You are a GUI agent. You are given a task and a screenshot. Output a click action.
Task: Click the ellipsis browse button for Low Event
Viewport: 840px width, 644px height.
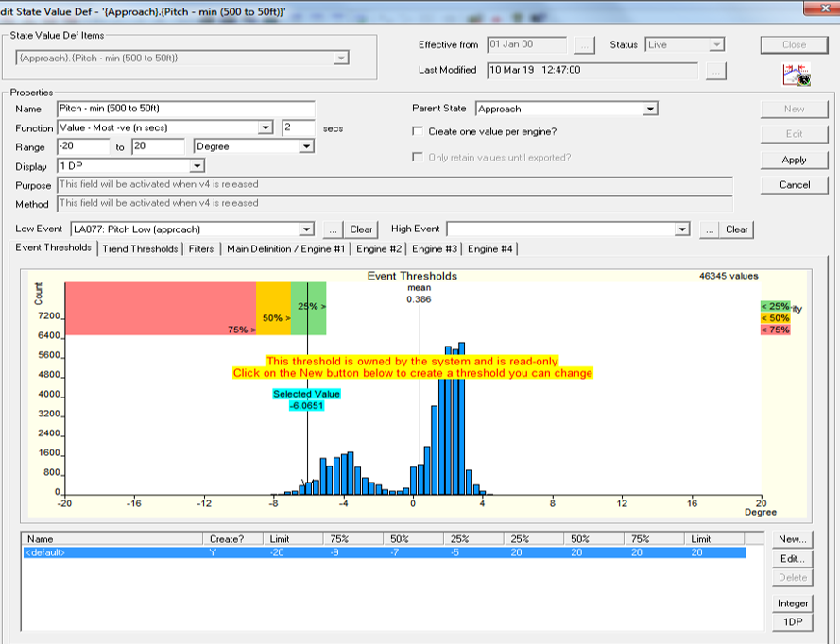[333, 229]
